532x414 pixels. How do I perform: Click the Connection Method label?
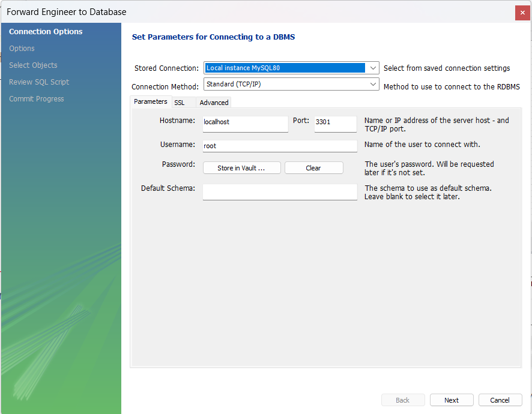click(165, 87)
